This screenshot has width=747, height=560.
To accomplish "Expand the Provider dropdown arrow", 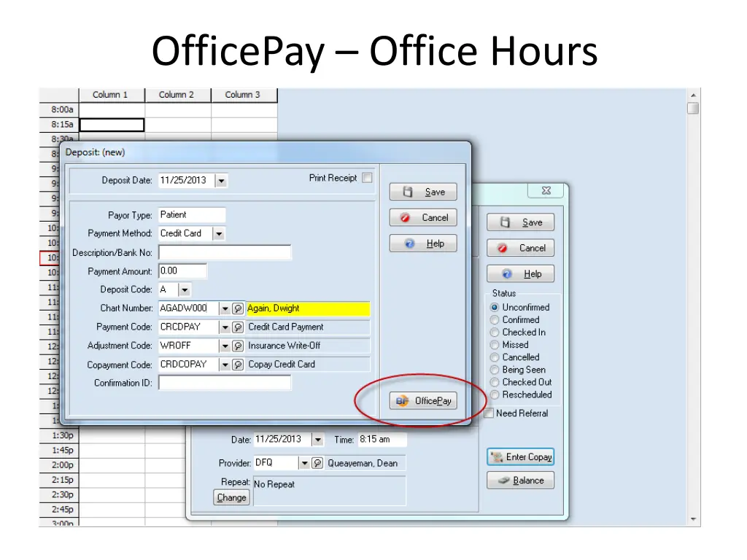I will point(304,463).
